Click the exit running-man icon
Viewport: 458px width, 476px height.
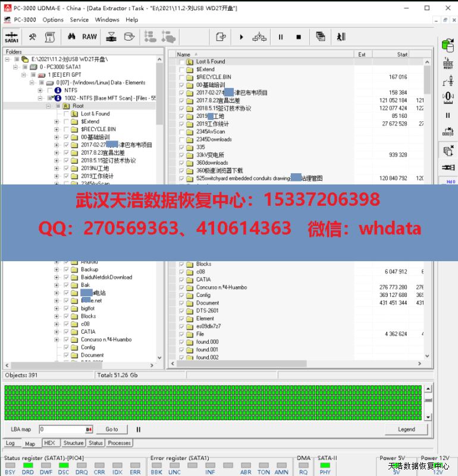point(340,37)
